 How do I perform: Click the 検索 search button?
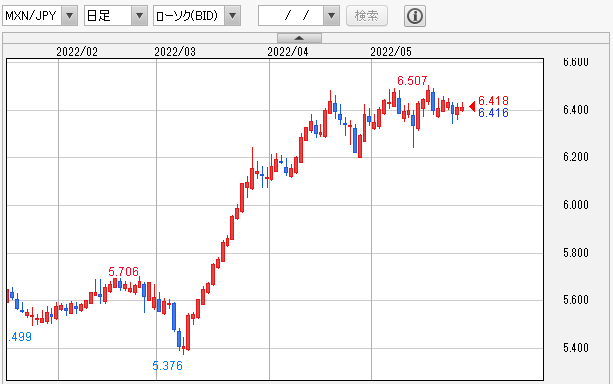[367, 16]
